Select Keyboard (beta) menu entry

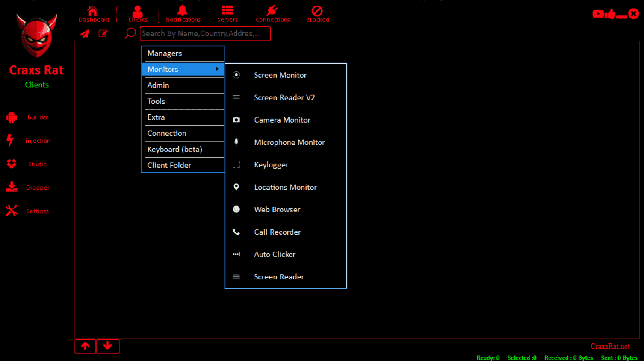(x=183, y=150)
